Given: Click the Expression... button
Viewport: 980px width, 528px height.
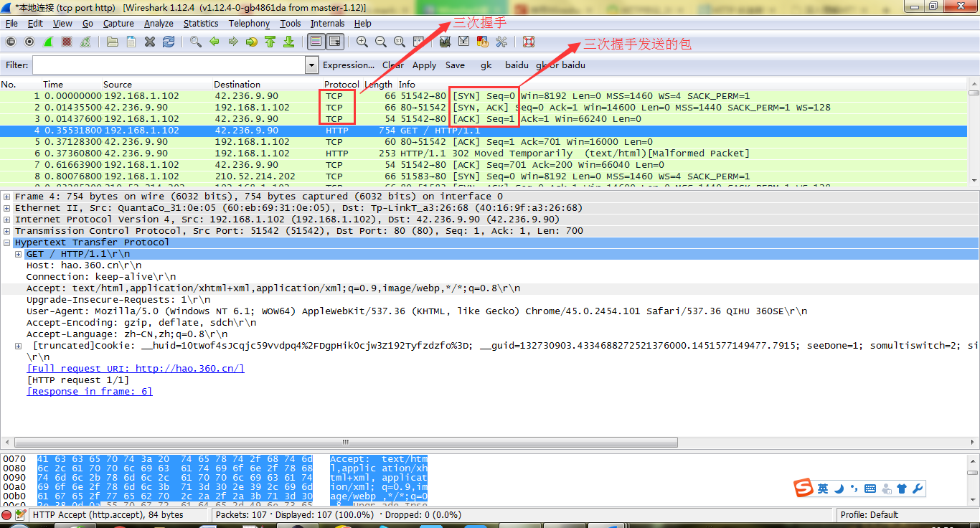Looking at the screenshot, I should pyautogui.click(x=349, y=65).
